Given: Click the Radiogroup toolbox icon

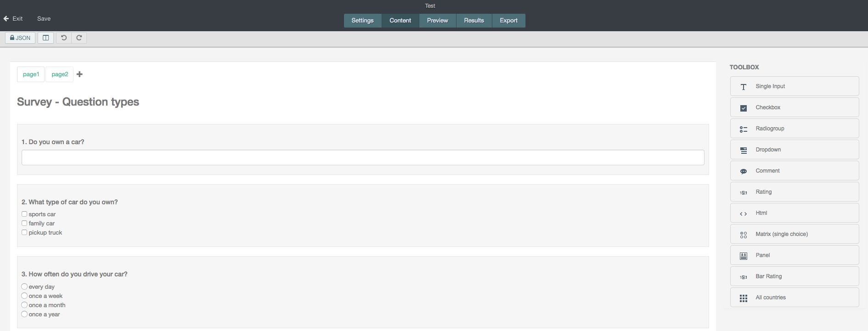Looking at the screenshot, I should tap(744, 129).
